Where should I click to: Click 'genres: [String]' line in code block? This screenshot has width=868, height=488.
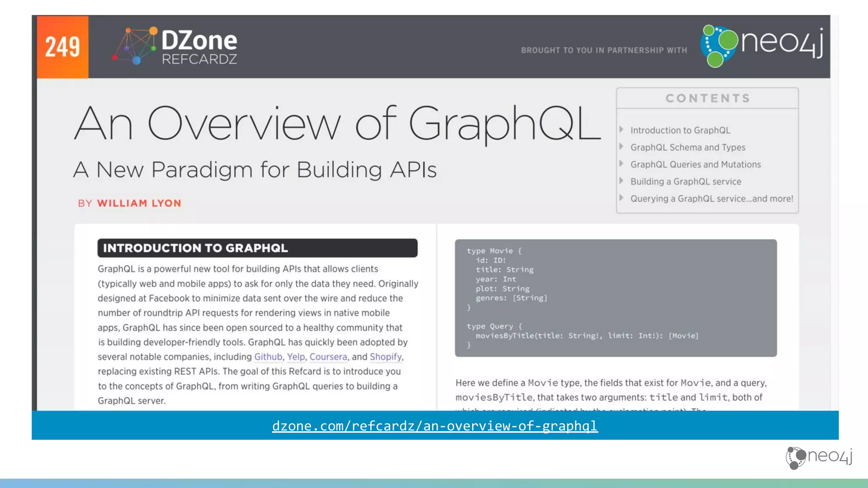[x=512, y=298]
